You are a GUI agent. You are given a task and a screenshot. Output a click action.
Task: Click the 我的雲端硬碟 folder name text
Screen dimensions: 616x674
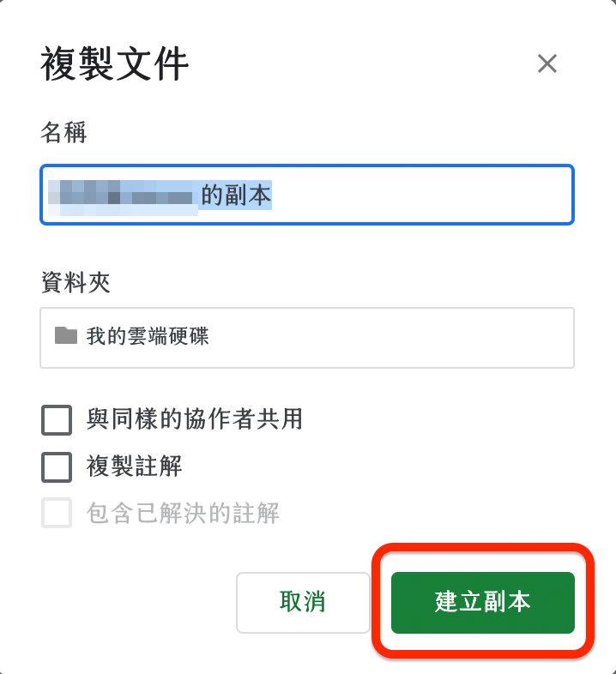(x=148, y=336)
